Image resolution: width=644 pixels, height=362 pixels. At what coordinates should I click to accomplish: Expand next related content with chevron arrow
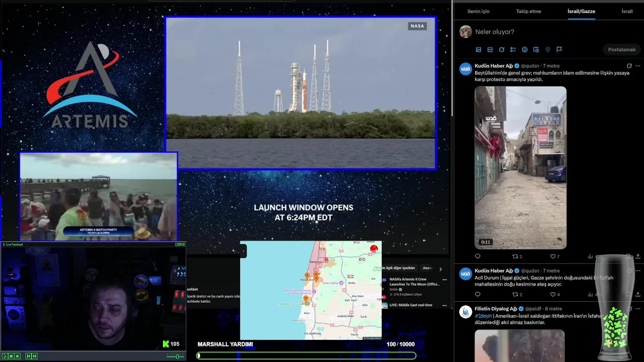[440, 269]
